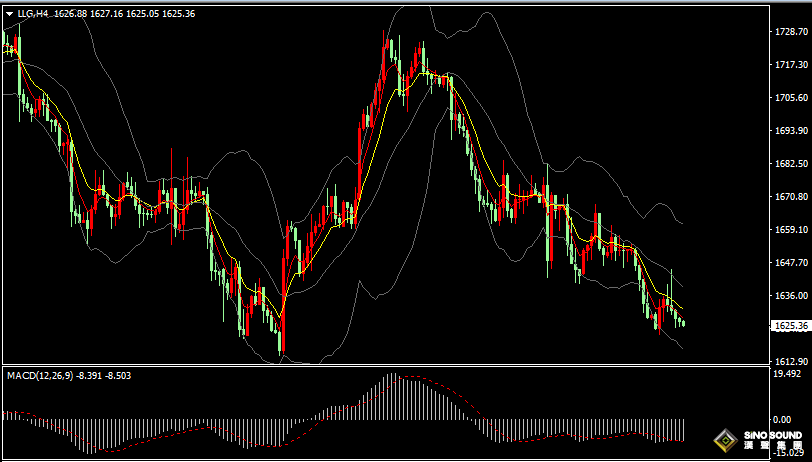Click the MACD(12,26,9) indicator label
This screenshot has width=812, height=462.
point(39,375)
